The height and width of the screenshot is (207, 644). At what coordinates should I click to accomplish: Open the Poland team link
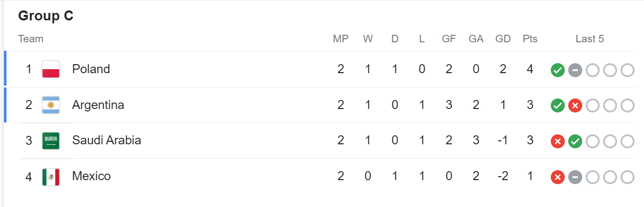[x=91, y=69]
